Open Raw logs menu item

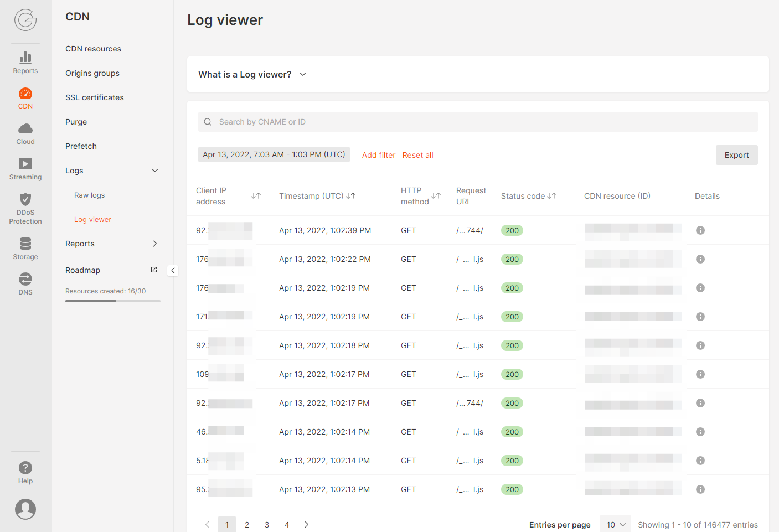point(90,195)
